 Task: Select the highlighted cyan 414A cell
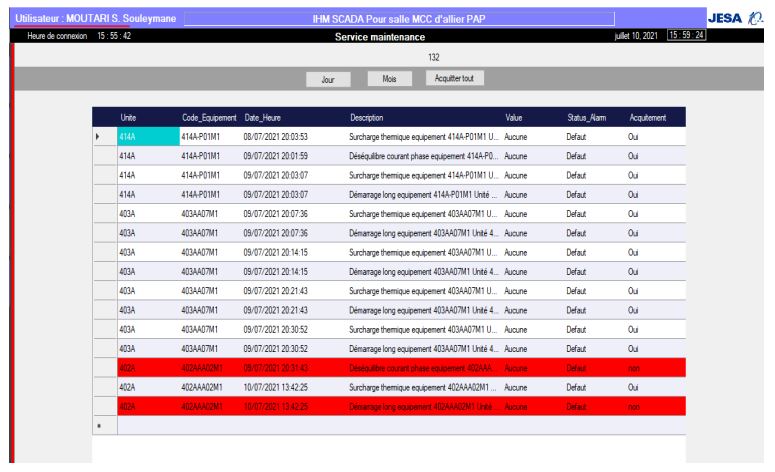click(x=145, y=136)
